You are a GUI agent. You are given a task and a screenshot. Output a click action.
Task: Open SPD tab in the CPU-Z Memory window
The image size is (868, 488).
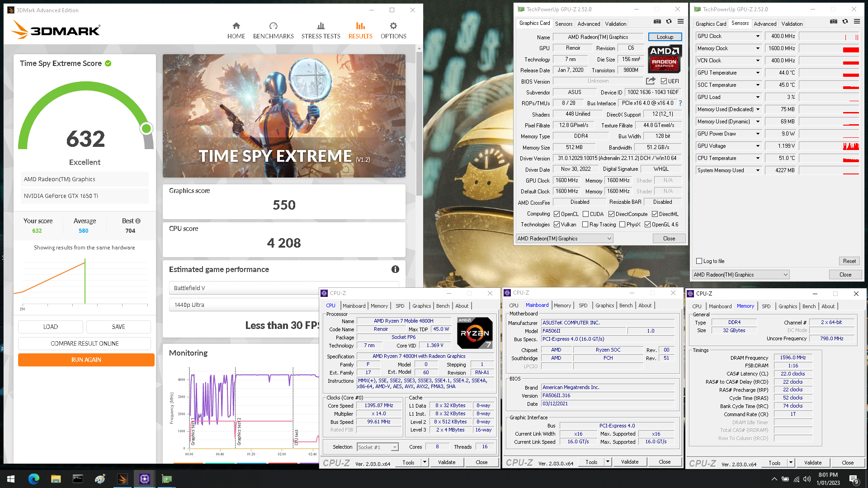[766, 306]
